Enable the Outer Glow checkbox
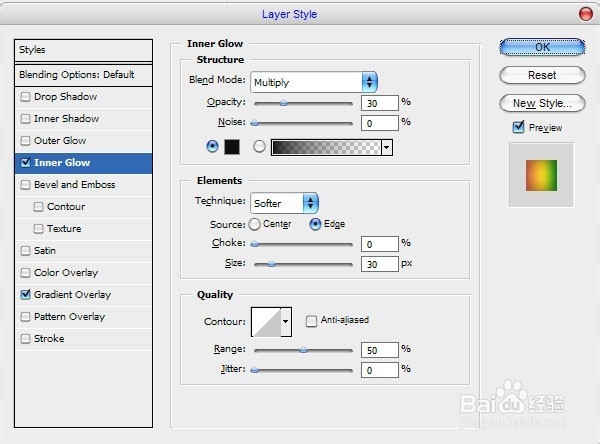The width and height of the screenshot is (600, 444). coord(25,140)
